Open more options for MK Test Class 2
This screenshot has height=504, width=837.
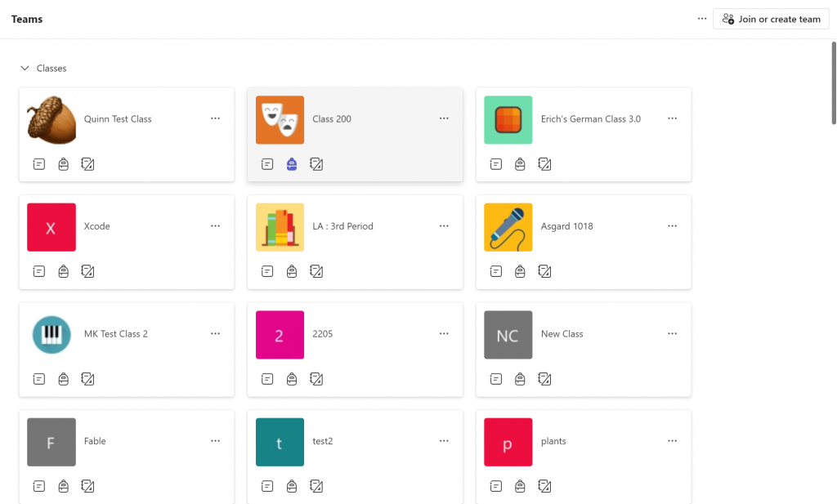[x=215, y=334]
